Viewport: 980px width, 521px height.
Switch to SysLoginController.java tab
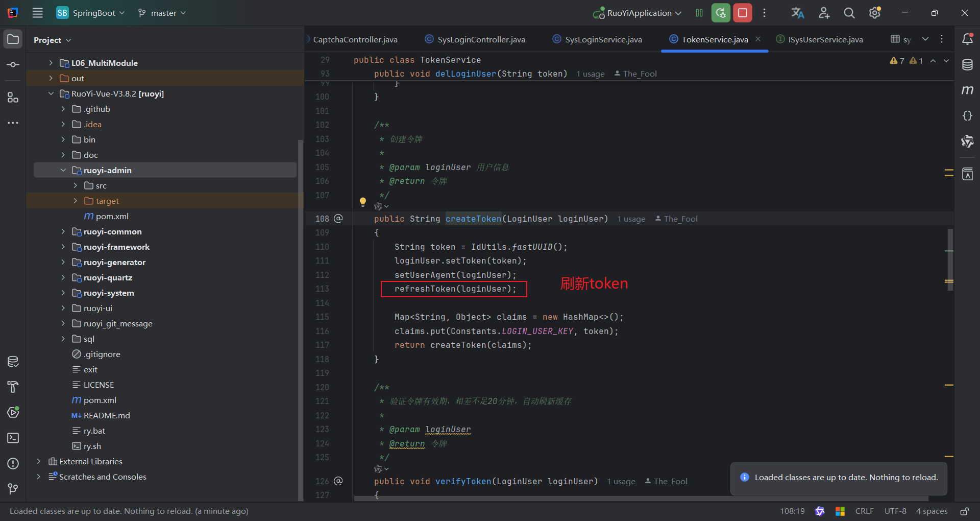[475, 39]
